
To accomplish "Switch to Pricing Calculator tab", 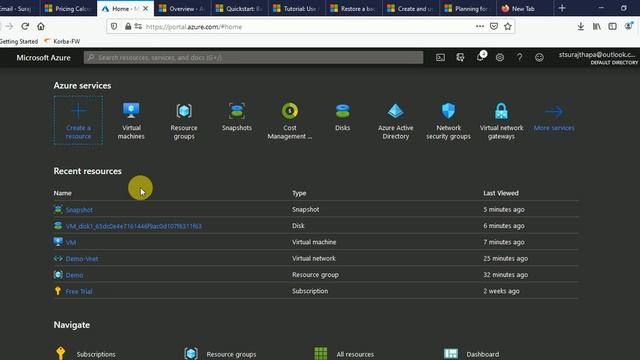I will pyautogui.click(x=68, y=8).
